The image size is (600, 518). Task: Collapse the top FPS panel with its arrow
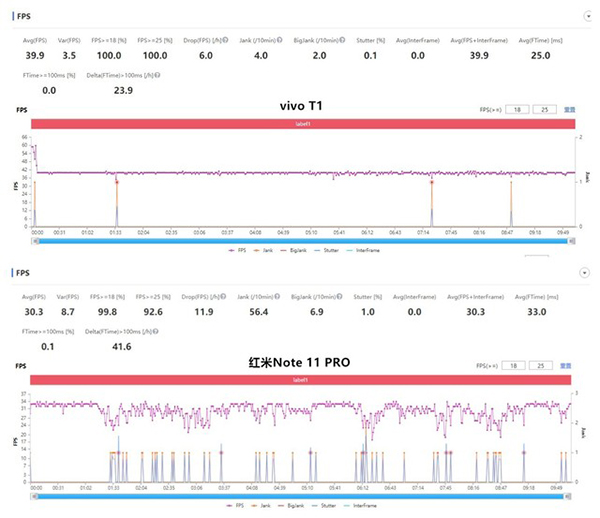point(584,17)
